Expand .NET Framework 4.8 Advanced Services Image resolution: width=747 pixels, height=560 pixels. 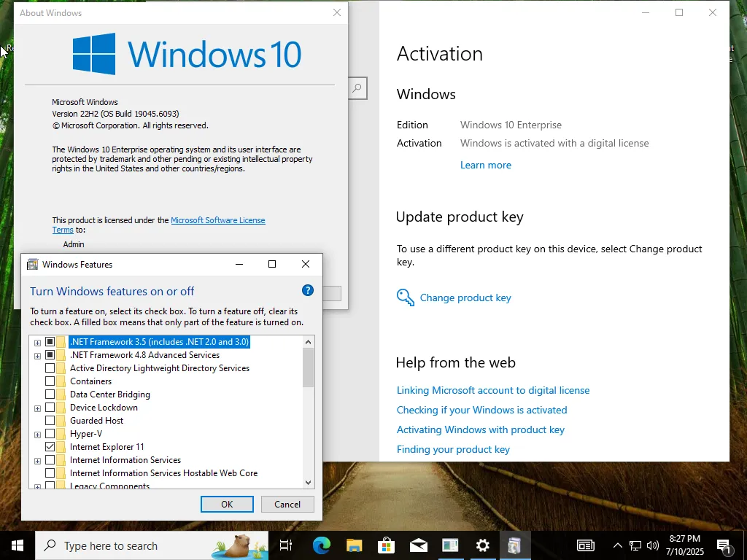[37, 356]
